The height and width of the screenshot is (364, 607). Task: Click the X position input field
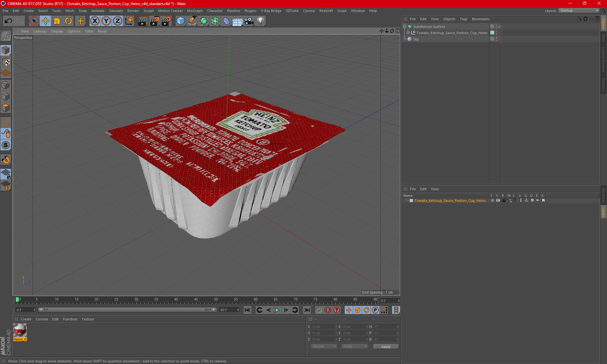point(324,327)
